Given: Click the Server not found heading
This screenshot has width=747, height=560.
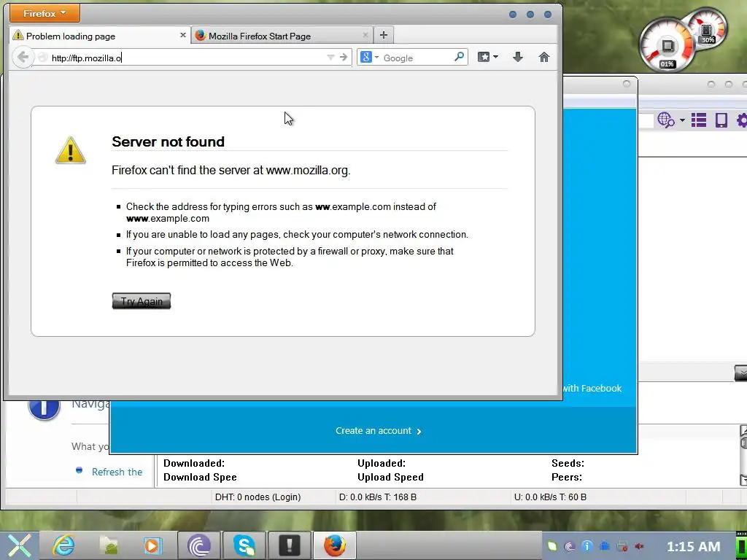Looking at the screenshot, I should coord(168,141).
